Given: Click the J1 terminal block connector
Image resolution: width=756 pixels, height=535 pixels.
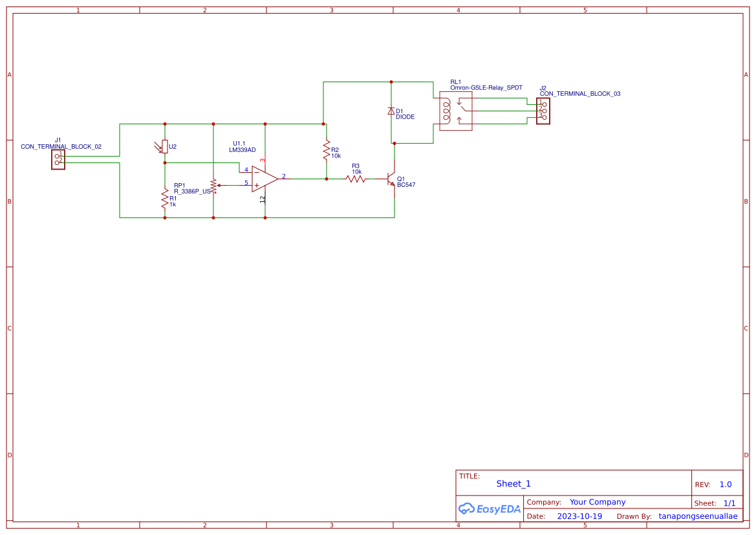Looking at the screenshot, I should coord(58,158).
